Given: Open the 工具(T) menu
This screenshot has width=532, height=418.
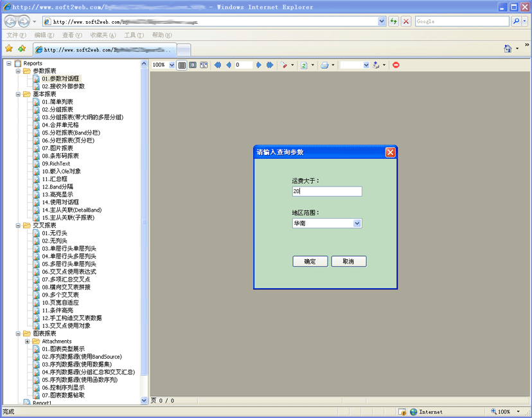Looking at the screenshot, I should (x=134, y=35).
